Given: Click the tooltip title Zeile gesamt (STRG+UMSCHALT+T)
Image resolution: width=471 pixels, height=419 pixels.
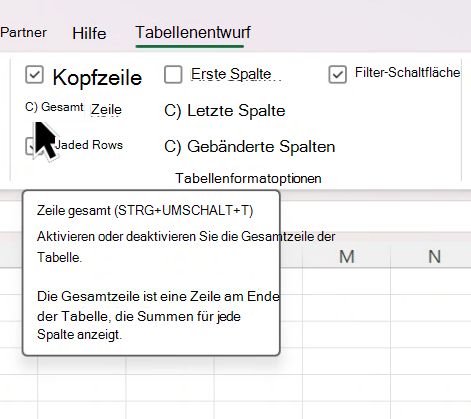Looking at the screenshot, I should coord(145,211).
